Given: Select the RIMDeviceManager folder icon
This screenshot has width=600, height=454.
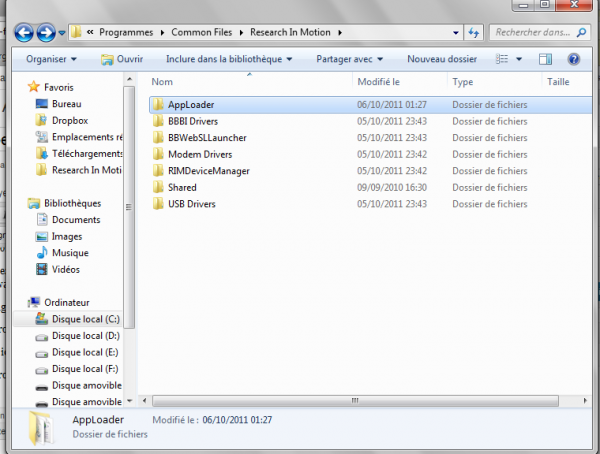Looking at the screenshot, I should click(158, 171).
